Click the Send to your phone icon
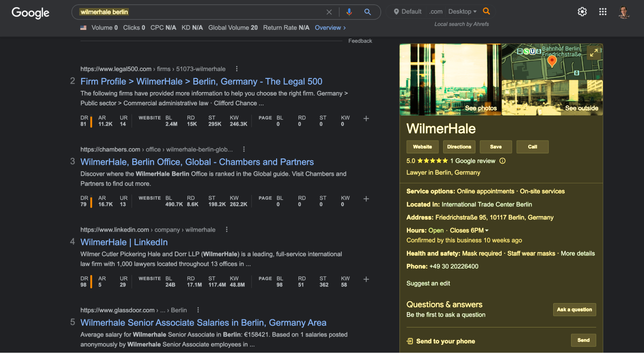The image size is (644, 353). pyautogui.click(x=410, y=341)
